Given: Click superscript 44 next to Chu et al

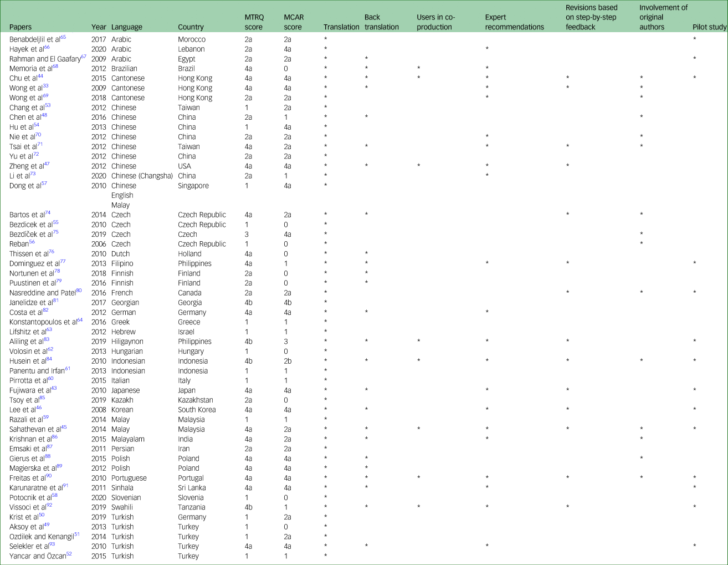Looking at the screenshot, I should 40,76.
